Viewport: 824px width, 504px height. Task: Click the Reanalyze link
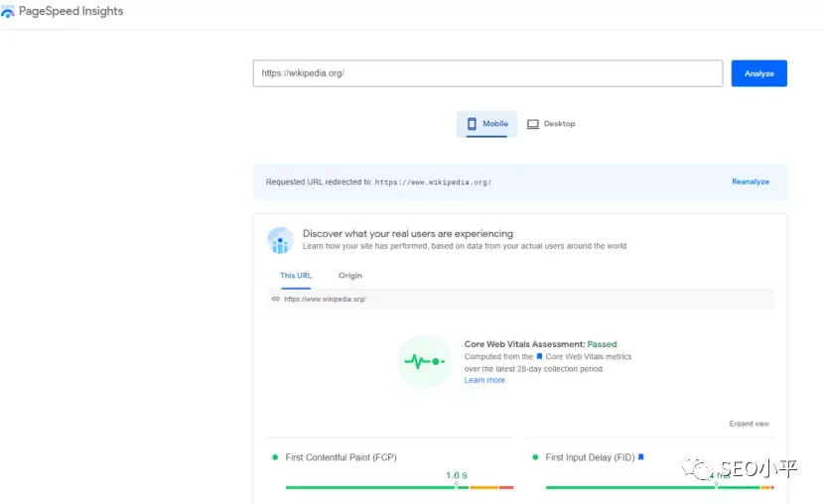pyautogui.click(x=751, y=182)
